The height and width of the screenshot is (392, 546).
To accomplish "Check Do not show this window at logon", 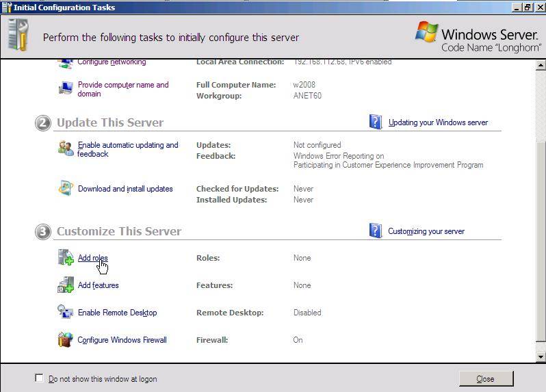I will 40,378.
